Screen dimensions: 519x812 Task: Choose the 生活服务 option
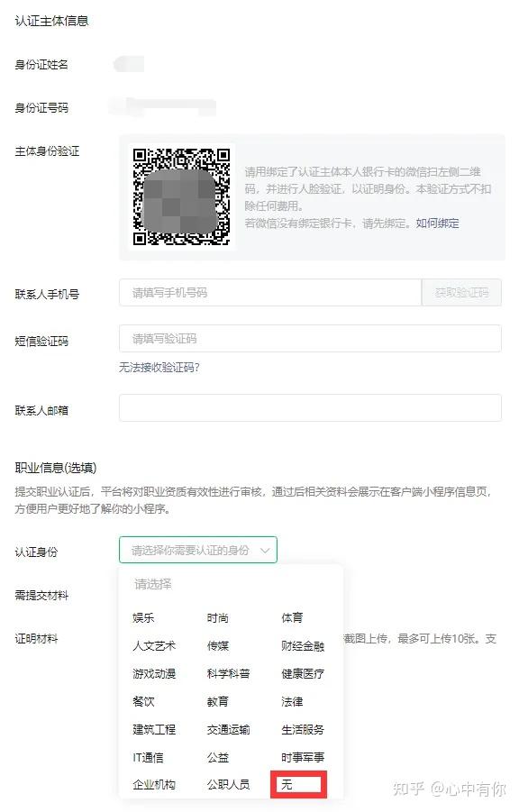click(x=303, y=730)
